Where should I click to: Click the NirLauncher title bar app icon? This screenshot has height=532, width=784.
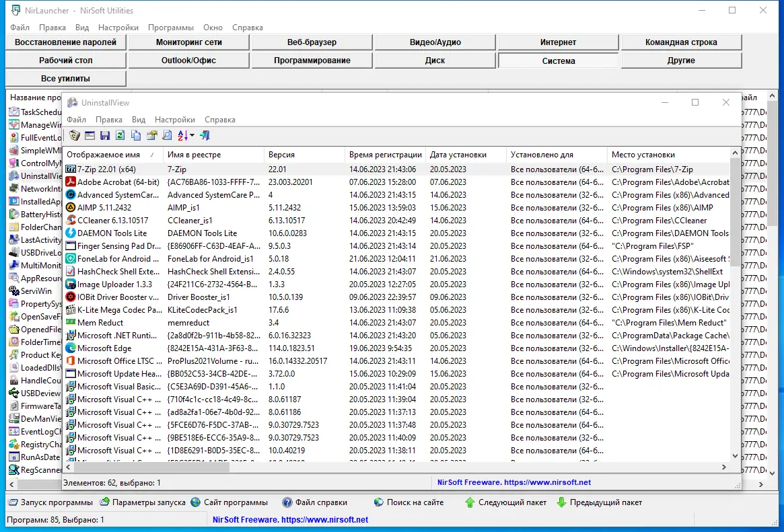(x=16, y=10)
